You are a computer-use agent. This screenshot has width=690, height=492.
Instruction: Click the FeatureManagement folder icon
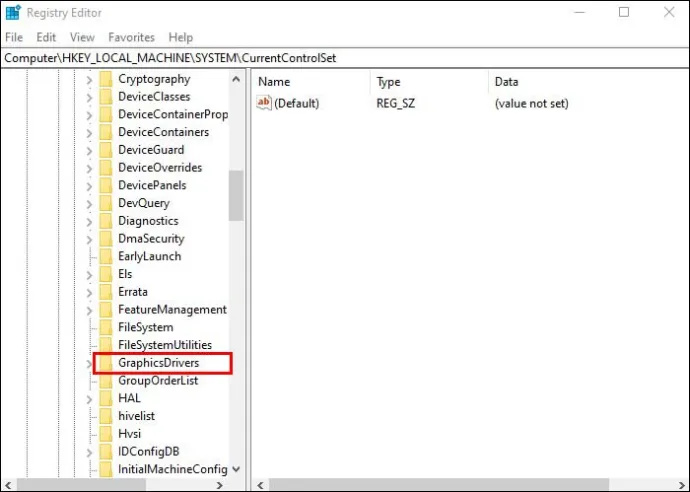pos(106,310)
